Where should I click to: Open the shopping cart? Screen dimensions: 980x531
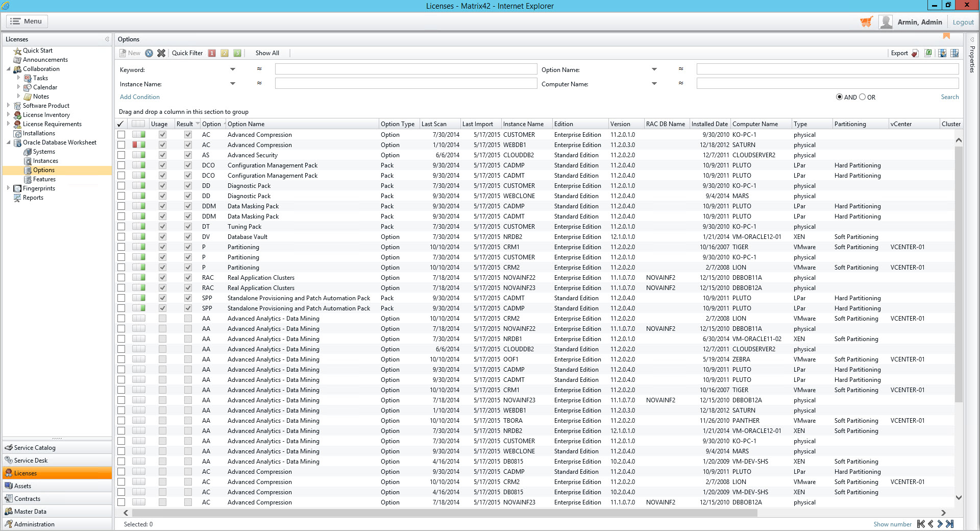coord(866,22)
